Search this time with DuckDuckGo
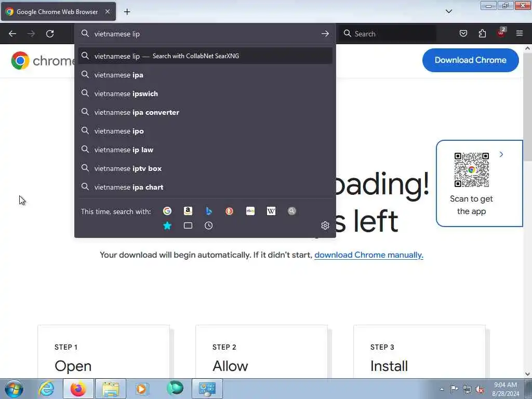The height and width of the screenshot is (399, 532). pyautogui.click(x=229, y=211)
